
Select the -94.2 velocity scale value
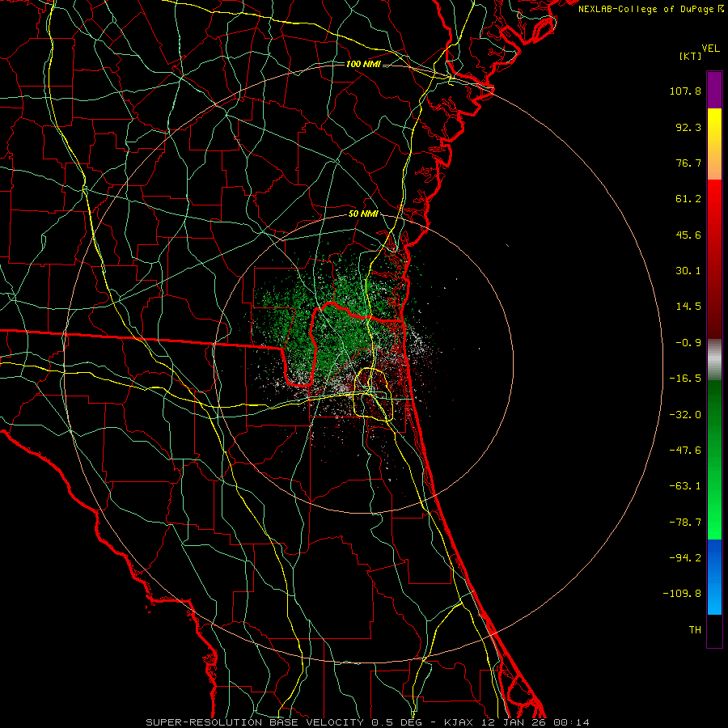[x=685, y=558]
